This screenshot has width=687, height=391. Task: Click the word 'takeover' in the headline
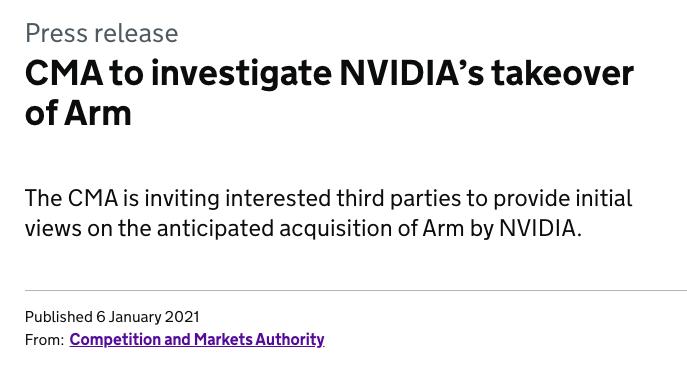[x=563, y=73]
